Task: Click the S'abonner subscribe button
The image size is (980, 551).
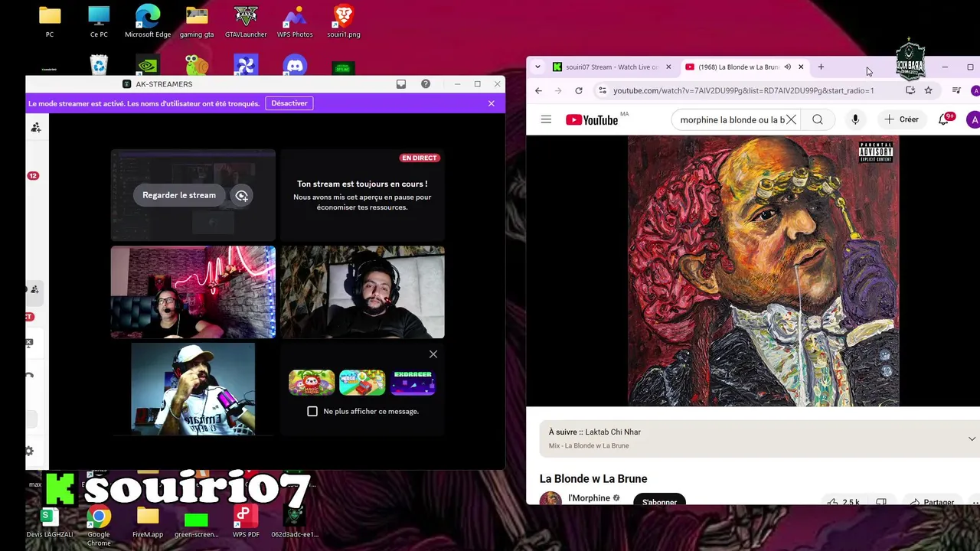Action: [x=659, y=502]
